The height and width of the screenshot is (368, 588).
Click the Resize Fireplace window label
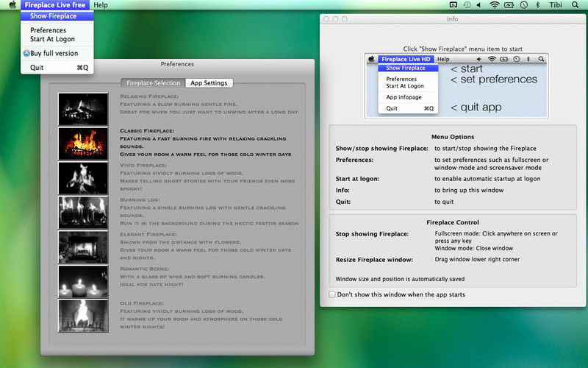(374, 260)
